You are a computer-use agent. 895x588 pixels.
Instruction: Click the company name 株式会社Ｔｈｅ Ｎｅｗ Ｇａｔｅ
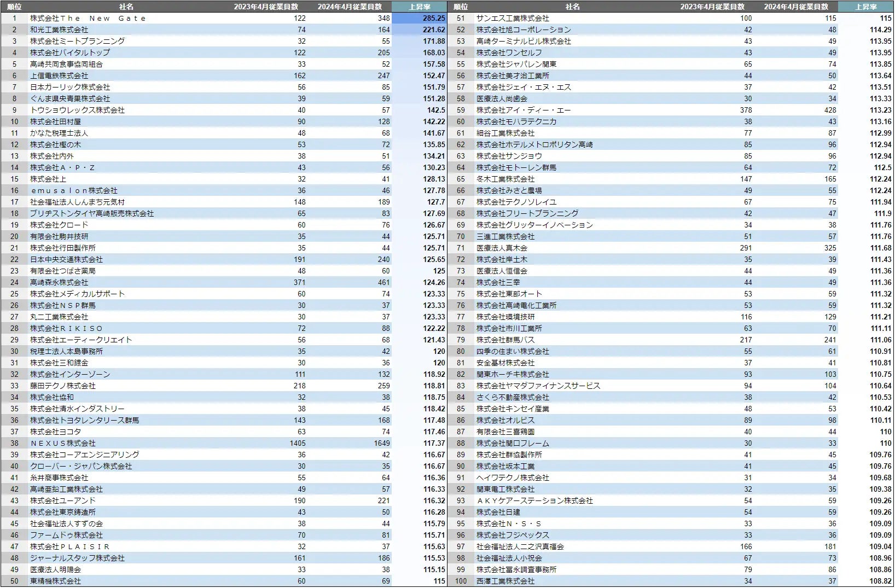pos(88,18)
